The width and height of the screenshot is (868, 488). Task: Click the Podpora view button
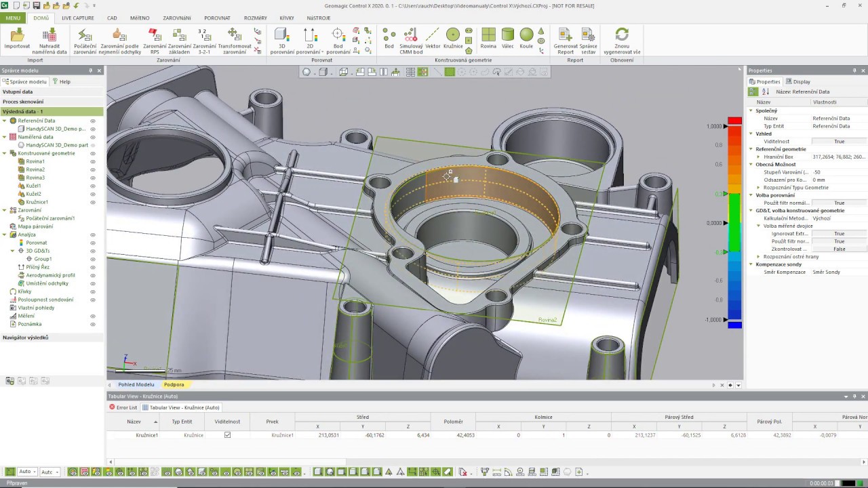tap(174, 384)
